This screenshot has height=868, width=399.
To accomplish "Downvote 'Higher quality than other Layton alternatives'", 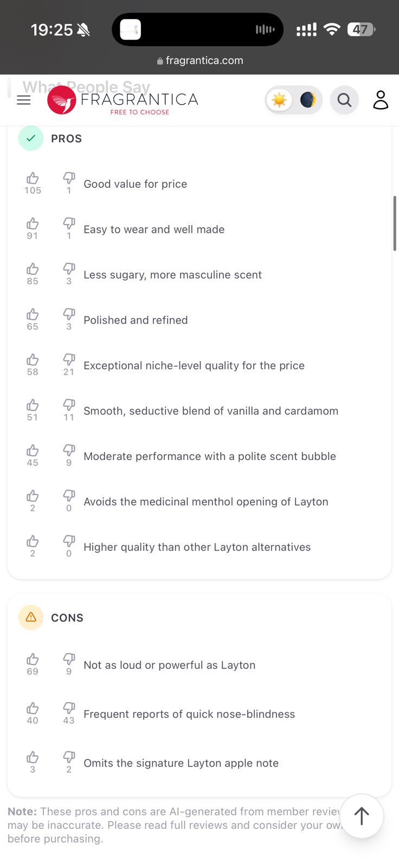I will (x=69, y=541).
